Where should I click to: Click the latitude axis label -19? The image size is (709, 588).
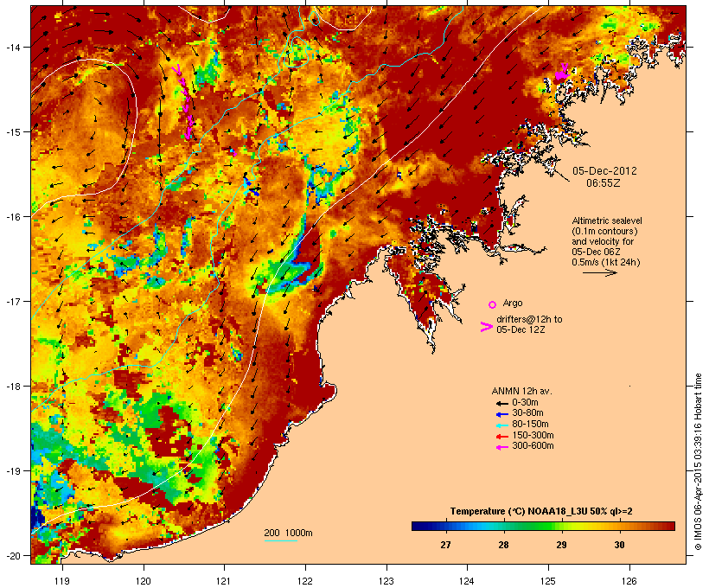[x=13, y=471]
